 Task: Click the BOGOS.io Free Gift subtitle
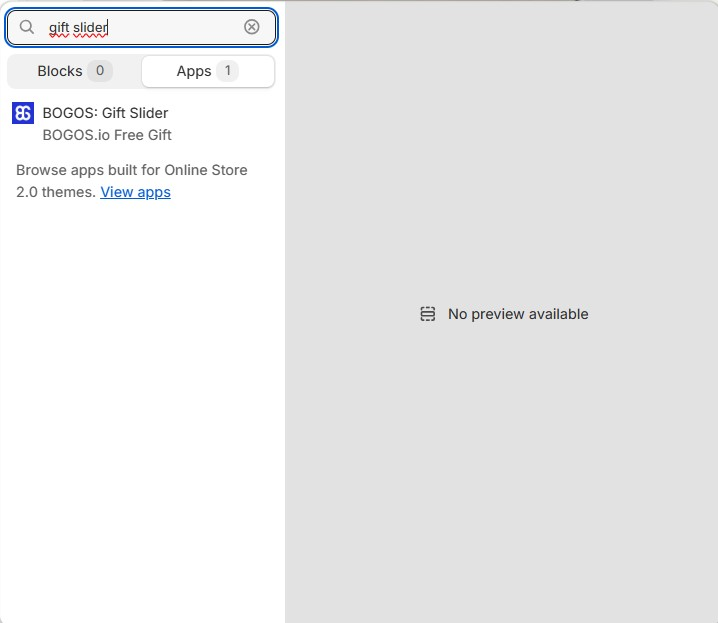click(x=107, y=135)
